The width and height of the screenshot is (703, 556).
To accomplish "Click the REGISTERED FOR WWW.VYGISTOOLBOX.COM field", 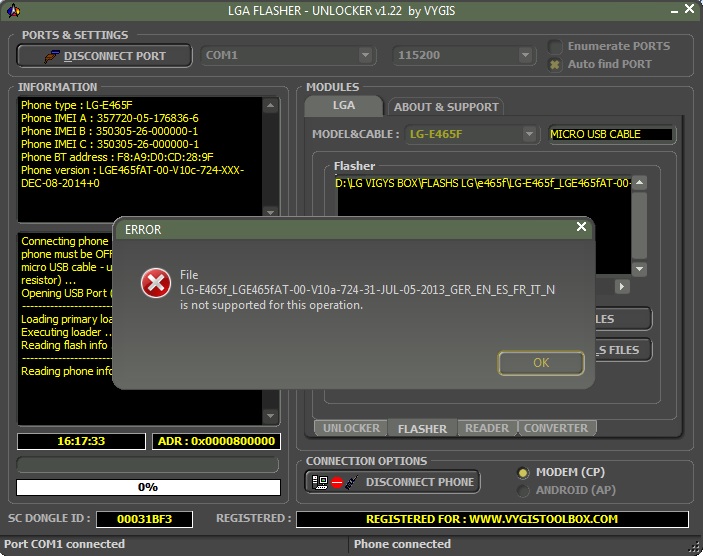I will click(492, 519).
